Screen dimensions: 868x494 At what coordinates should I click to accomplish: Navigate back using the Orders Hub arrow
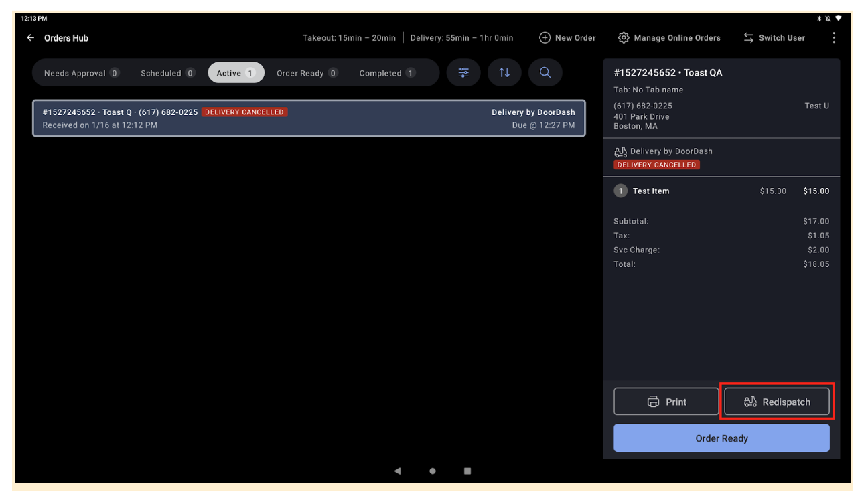point(30,37)
